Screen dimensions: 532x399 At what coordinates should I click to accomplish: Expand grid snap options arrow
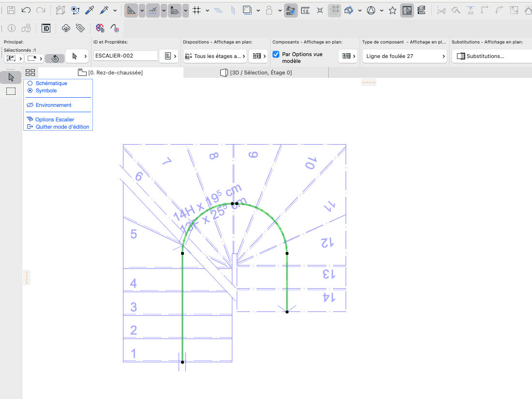[x=207, y=11]
